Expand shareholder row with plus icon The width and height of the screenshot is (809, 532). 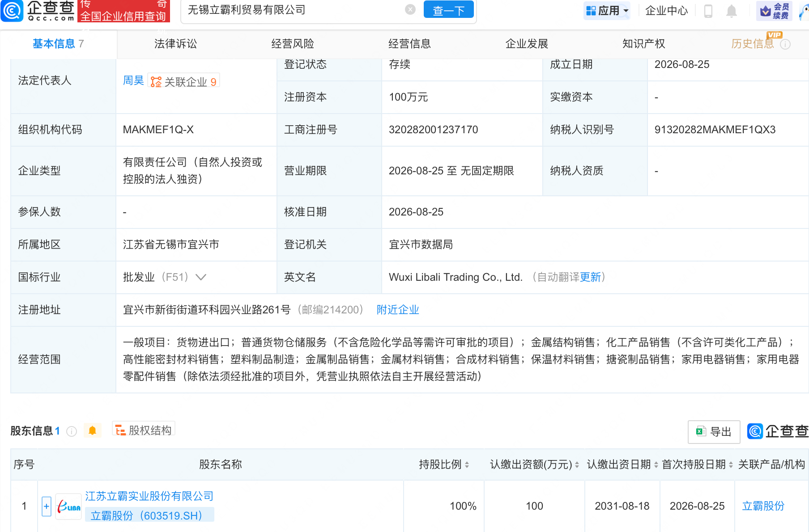[47, 507]
